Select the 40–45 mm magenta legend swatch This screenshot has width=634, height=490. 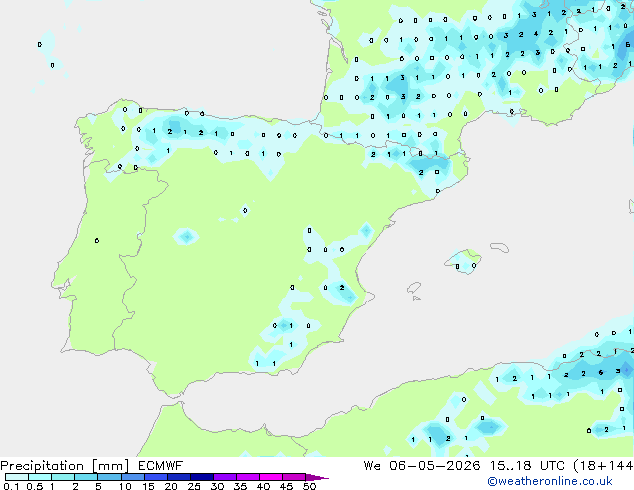(271, 477)
